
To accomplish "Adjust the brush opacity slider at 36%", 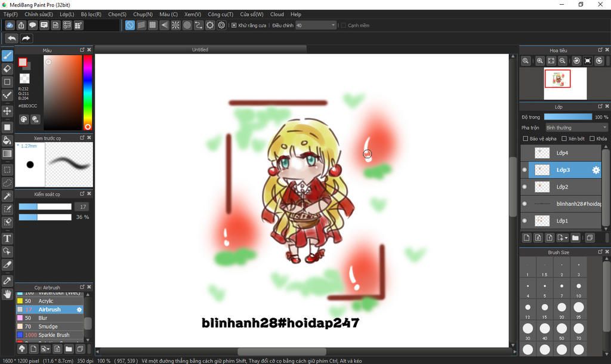I will (45, 217).
